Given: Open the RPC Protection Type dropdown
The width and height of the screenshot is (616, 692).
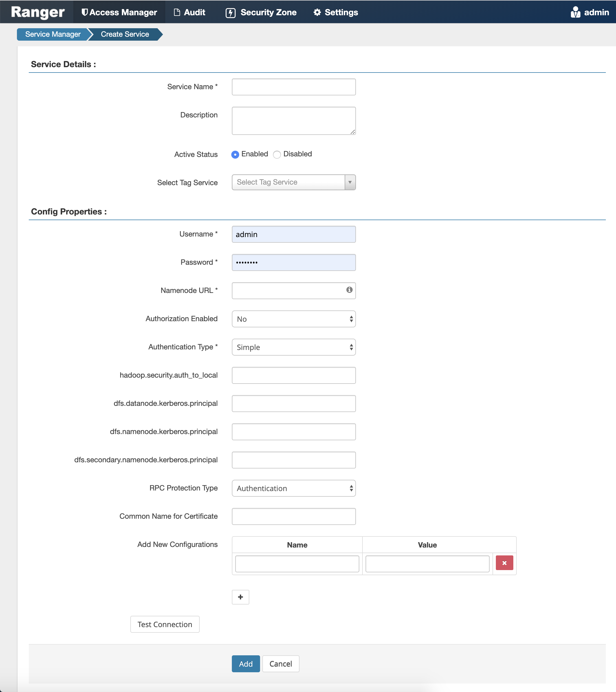Looking at the screenshot, I should pos(293,488).
